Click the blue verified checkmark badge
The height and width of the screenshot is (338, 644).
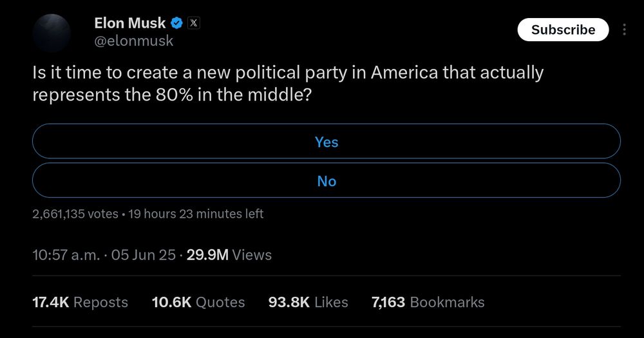click(176, 23)
